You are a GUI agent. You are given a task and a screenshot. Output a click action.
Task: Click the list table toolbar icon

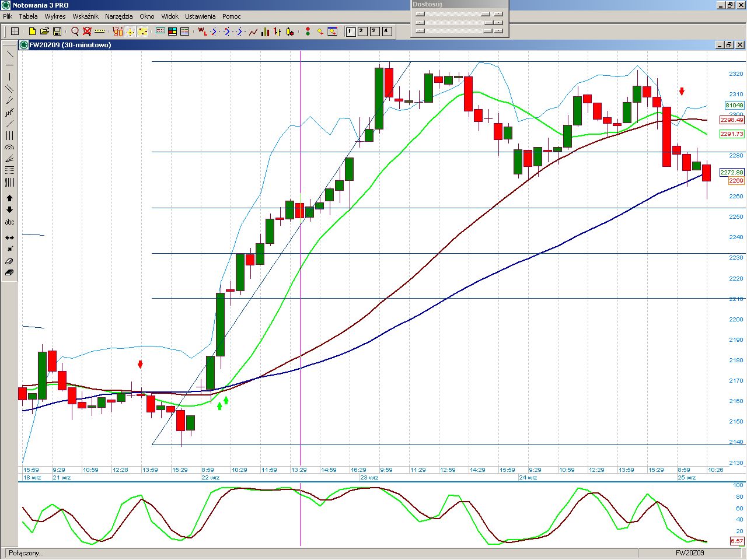(x=184, y=32)
